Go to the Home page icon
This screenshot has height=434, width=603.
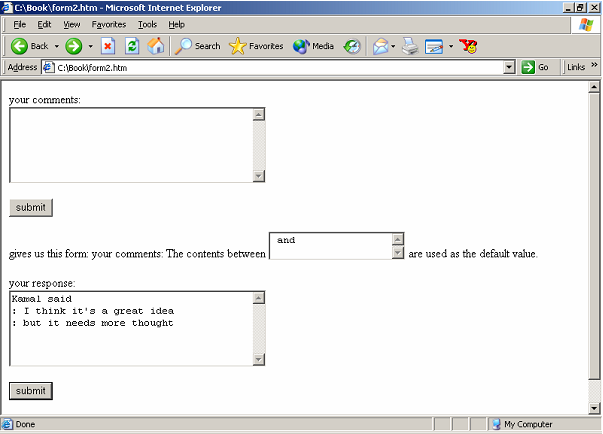point(155,46)
